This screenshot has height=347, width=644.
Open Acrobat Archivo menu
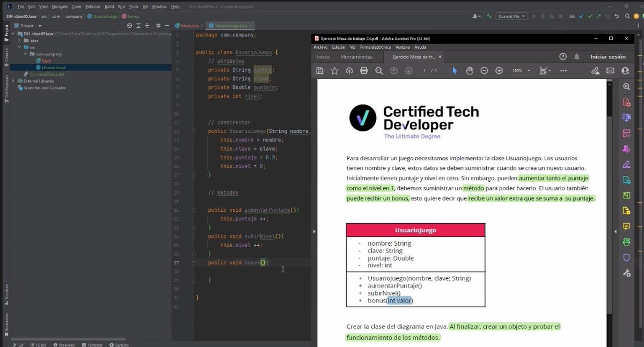[320, 47]
